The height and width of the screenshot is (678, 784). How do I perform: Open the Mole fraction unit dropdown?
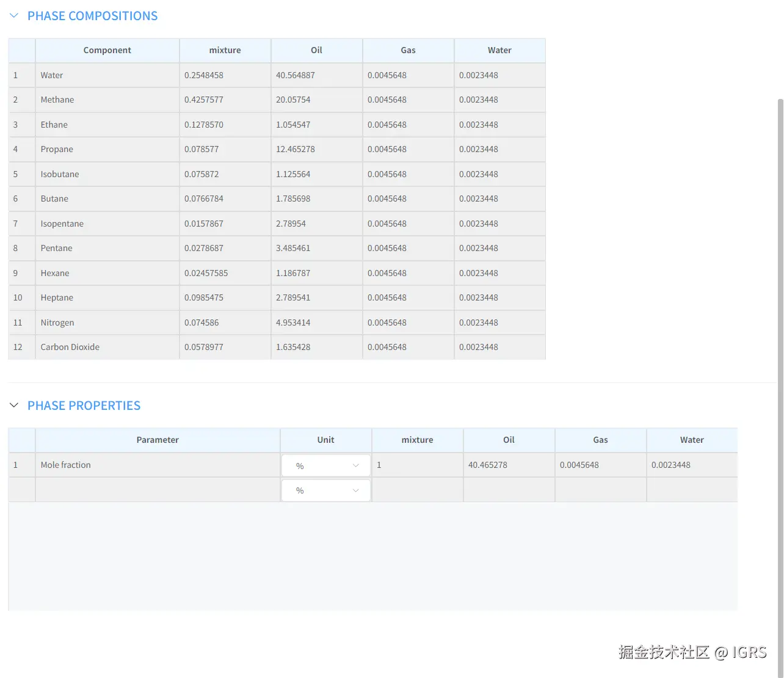(326, 465)
